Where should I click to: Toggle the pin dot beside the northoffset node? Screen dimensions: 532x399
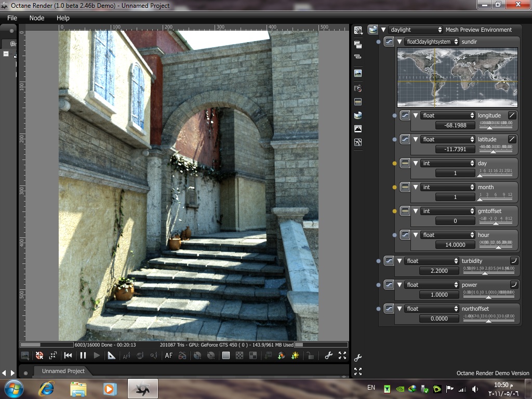point(378,309)
